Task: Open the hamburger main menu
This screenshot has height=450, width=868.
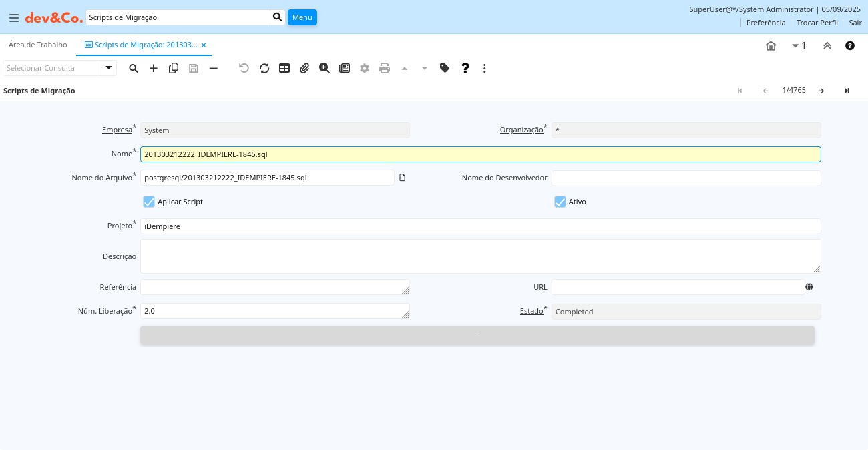Action: [x=14, y=18]
